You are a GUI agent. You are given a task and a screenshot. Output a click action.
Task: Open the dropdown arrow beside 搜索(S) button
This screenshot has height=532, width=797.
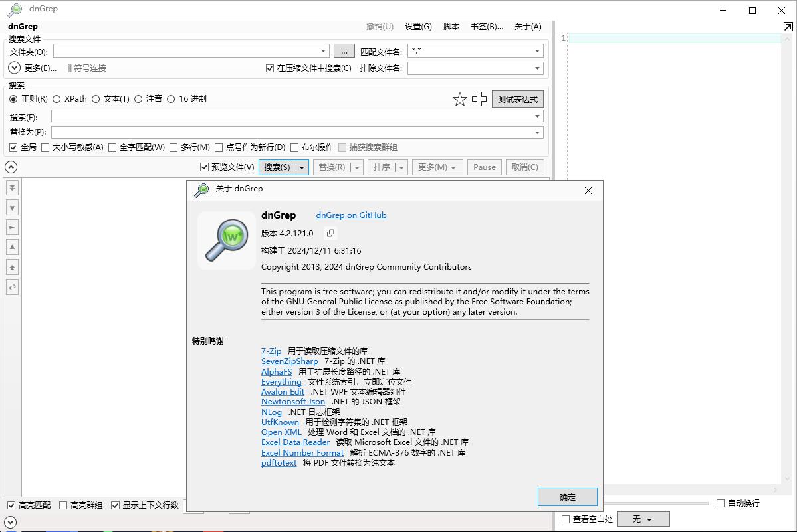click(302, 167)
